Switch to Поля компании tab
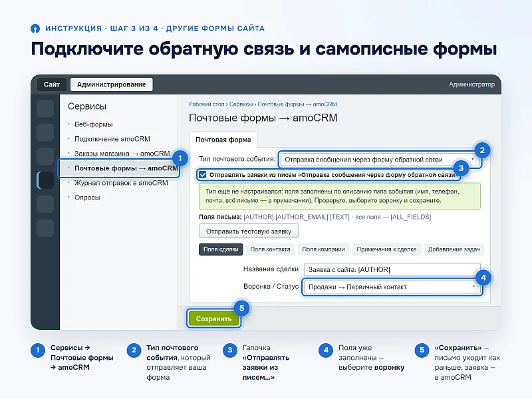Viewport: 532px width, 399px height. point(323,249)
